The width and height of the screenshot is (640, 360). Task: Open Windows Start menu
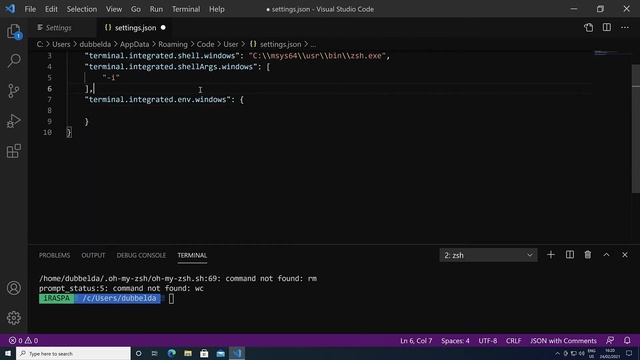pos(8,353)
